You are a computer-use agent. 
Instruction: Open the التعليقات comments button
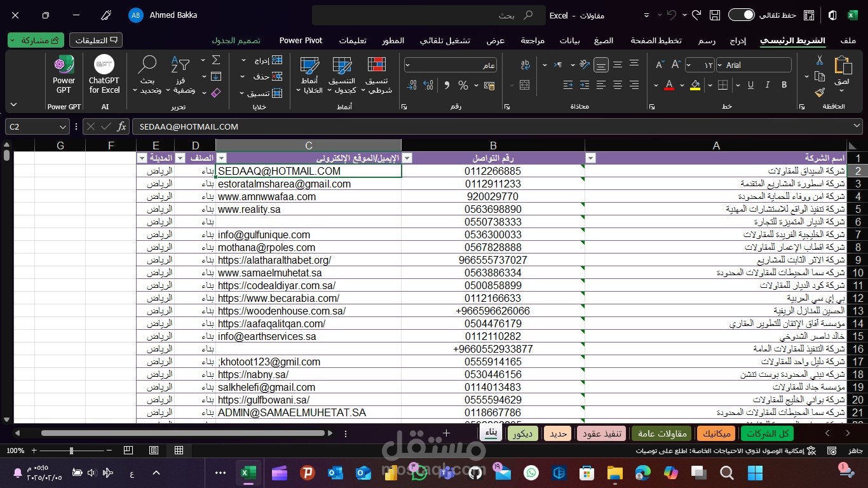[x=96, y=40]
